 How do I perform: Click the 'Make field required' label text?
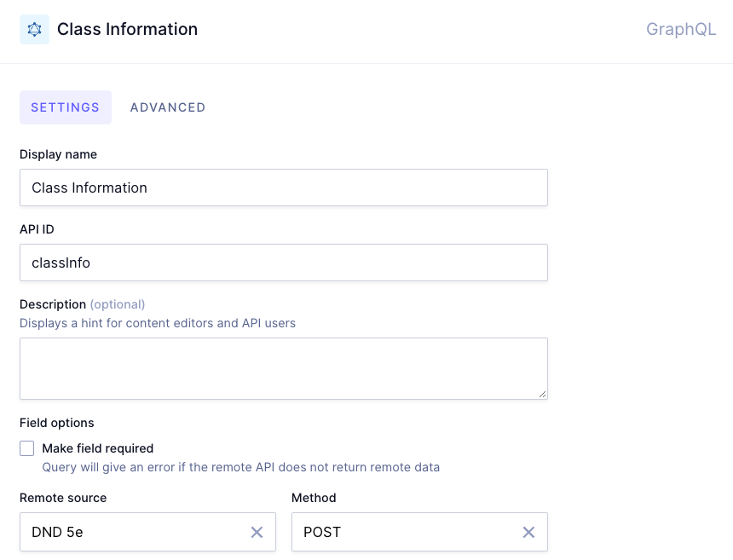point(98,448)
